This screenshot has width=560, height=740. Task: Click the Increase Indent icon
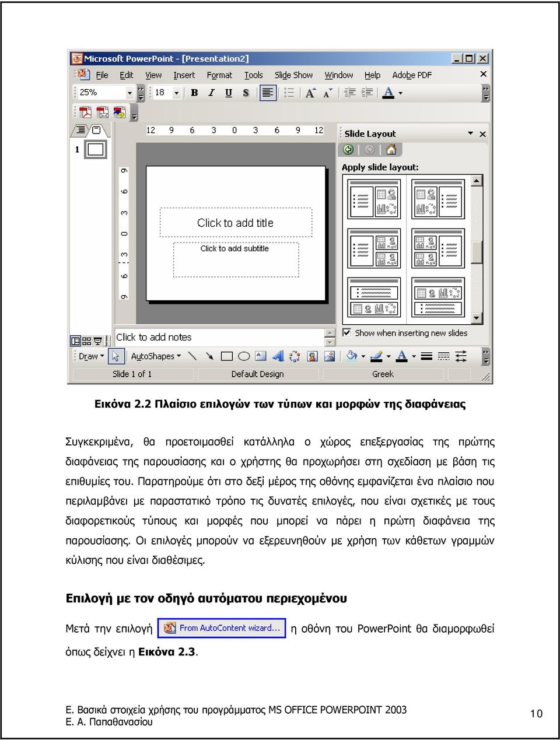click(x=367, y=93)
